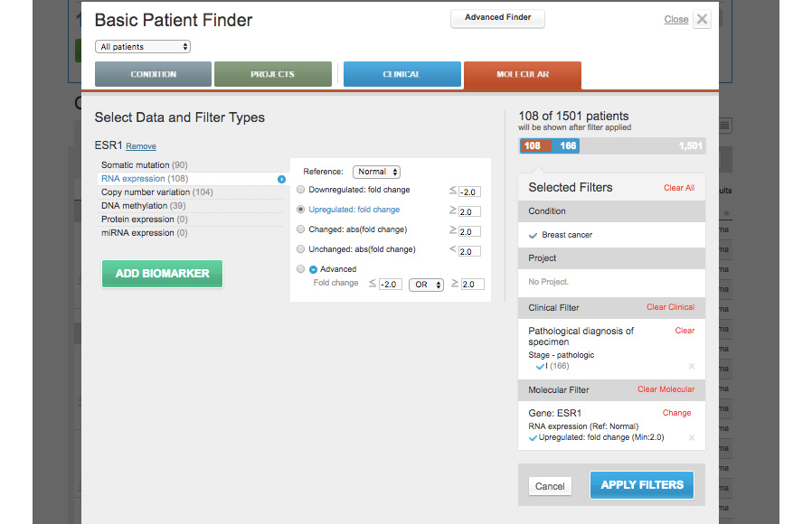The image size is (812, 524).
Task: Remove the Upregulated molecular filter x
Action: click(x=692, y=437)
